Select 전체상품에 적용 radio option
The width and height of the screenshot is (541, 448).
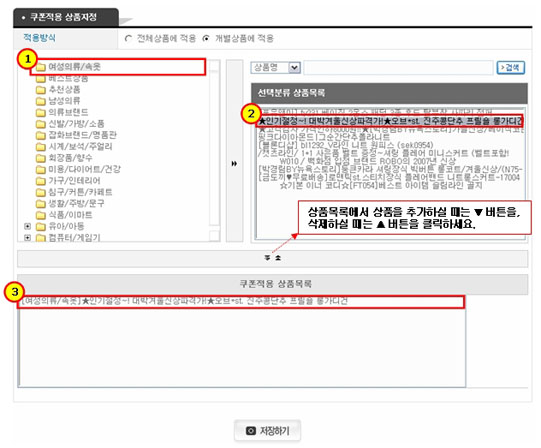128,38
